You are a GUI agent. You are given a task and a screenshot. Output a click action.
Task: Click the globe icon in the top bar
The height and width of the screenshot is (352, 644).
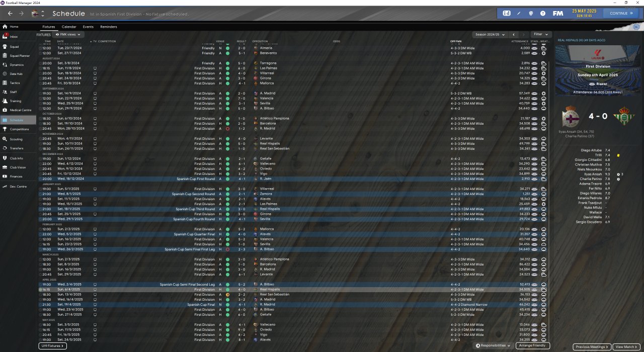pyautogui.click(x=531, y=13)
